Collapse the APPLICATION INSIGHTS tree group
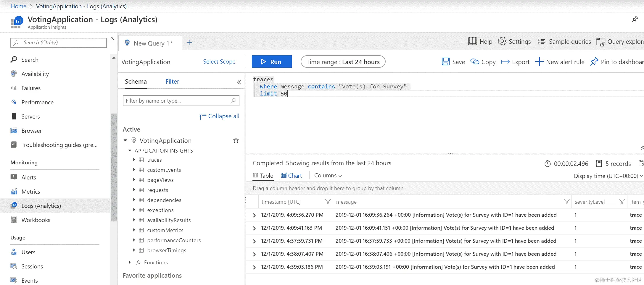Screen dimensions: 644x285 [130, 150]
